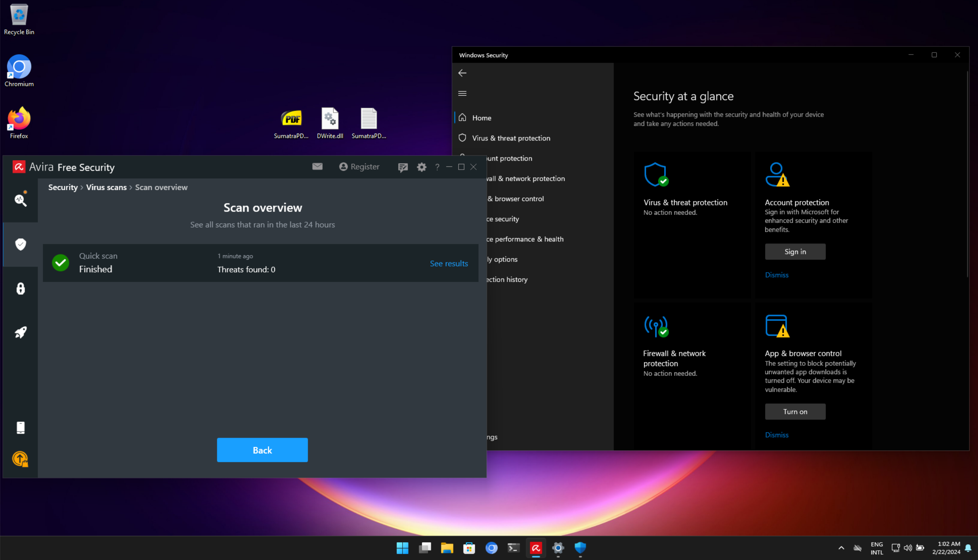Click the volume speaker tray icon
Viewport: 978px width, 560px height.
tap(908, 548)
